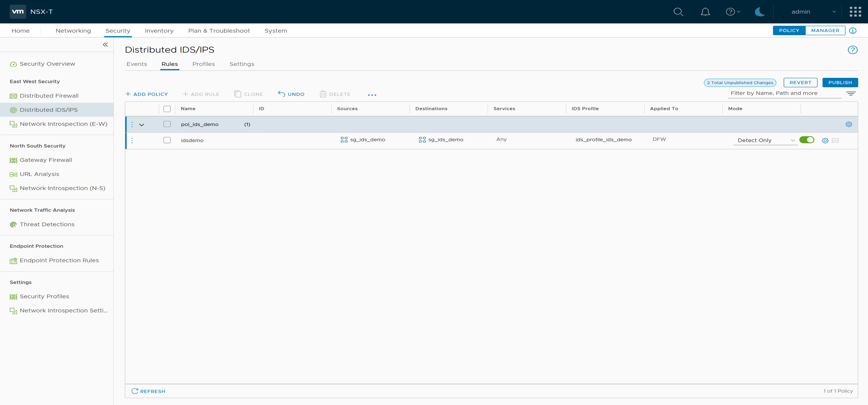The image size is (868, 405).
Task: Click the Add Rule button
Action: 201,94
